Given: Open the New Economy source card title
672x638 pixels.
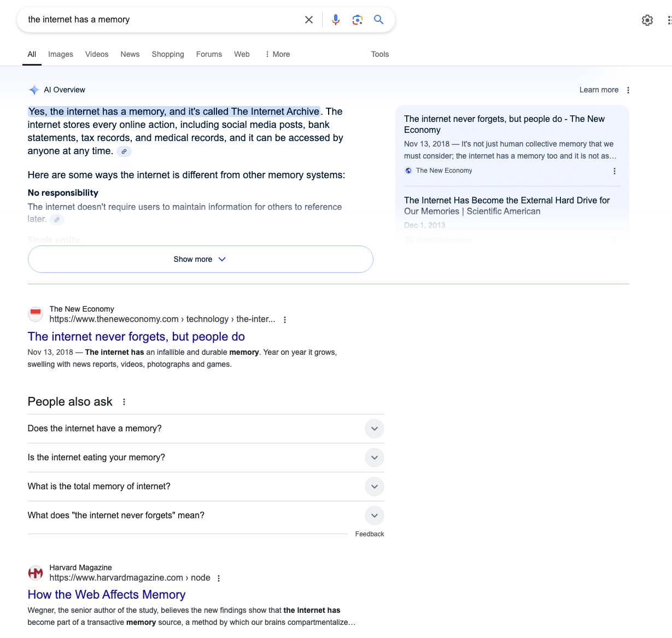Looking at the screenshot, I should coord(504,124).
